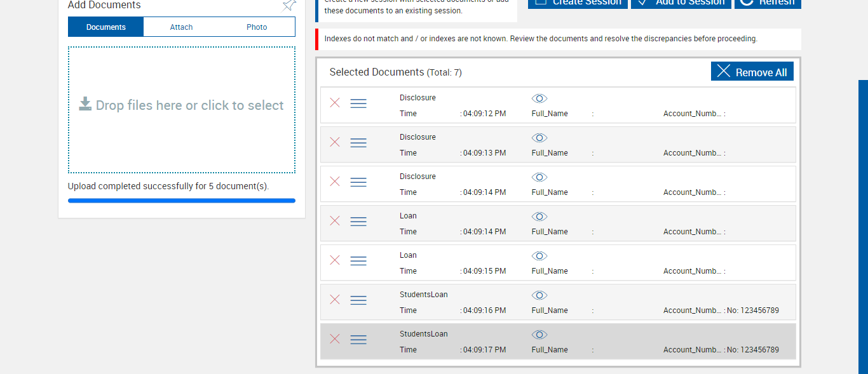The height and width of the screenshot is (374, 868).
Task: Click the upload progress bar
Action: click(182, 201)
